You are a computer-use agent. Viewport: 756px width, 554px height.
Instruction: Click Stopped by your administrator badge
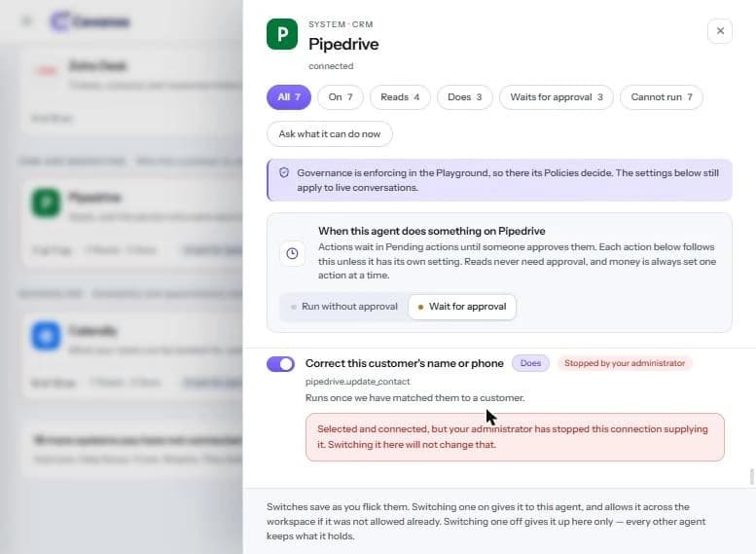(x=625, y=363)
